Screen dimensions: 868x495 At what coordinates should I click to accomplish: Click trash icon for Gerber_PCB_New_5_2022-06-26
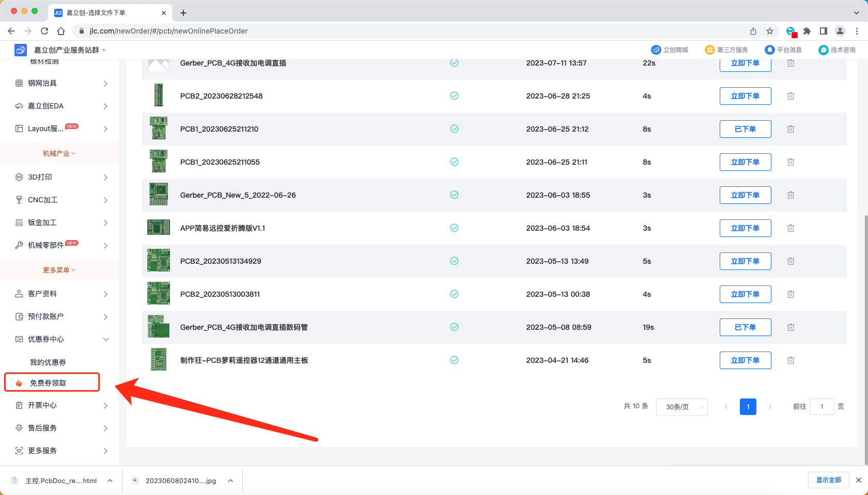click(x=791, y=195)
